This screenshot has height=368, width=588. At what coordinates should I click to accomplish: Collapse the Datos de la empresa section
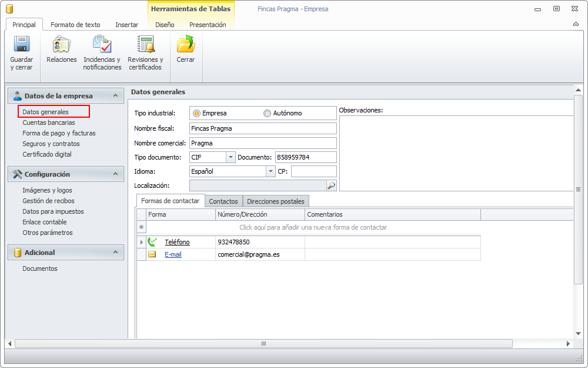(115, 96)
